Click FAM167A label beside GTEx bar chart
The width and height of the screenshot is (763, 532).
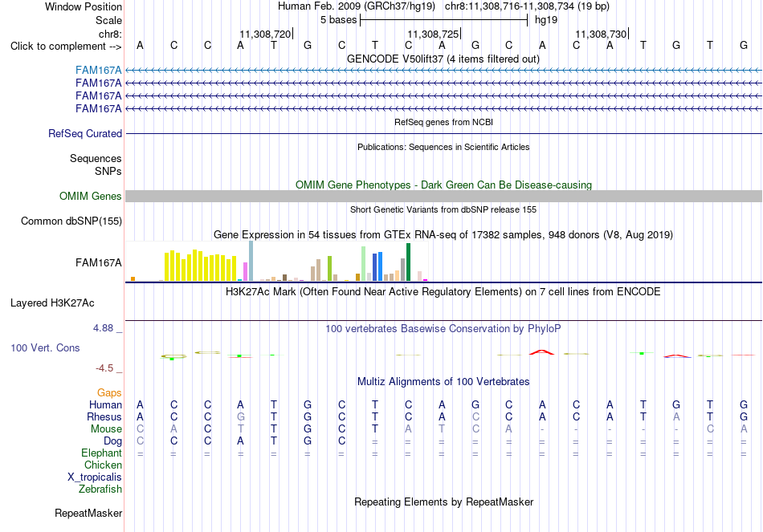[x=98, y=262]
